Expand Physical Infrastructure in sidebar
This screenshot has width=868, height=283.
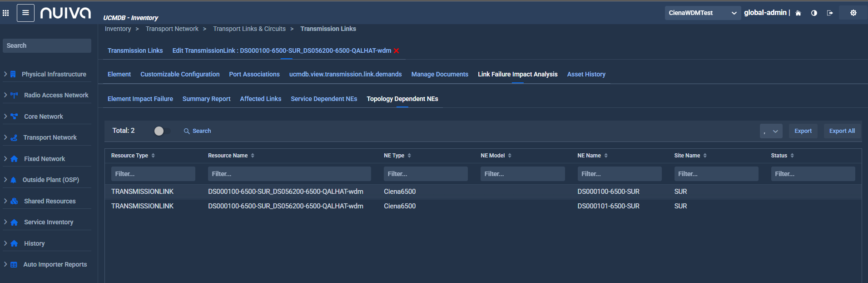coord(54,74)
